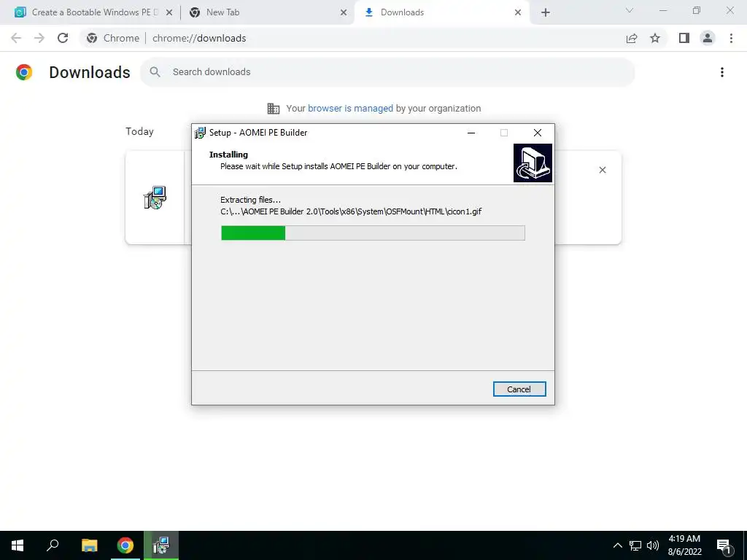The height and width of the screenshot is (560, 747).
Task: Close the Setup - AOMEI PE Builder dialog
Action: click(538, 133)
